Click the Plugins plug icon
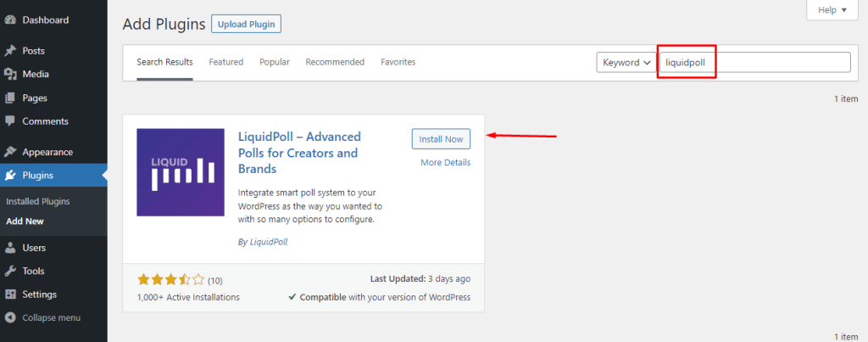The image size is (868, 342). [x=10, y=176]
